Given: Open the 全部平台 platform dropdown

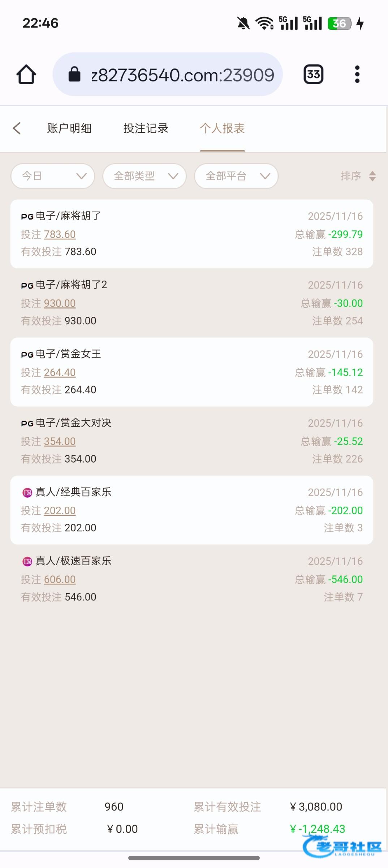Looking at the screenshot, I should (x=236, y=176).
